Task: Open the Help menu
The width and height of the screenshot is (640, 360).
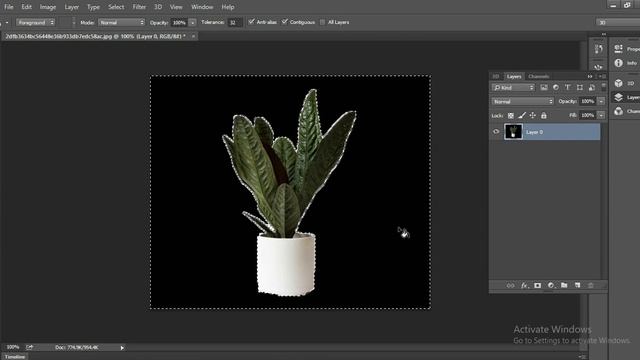Action: [x=228, y=7]
